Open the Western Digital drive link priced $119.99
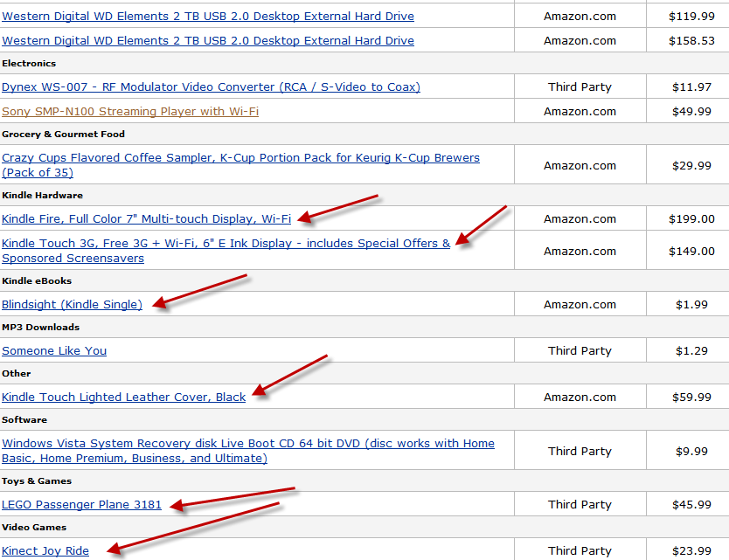 click(208, 17)
